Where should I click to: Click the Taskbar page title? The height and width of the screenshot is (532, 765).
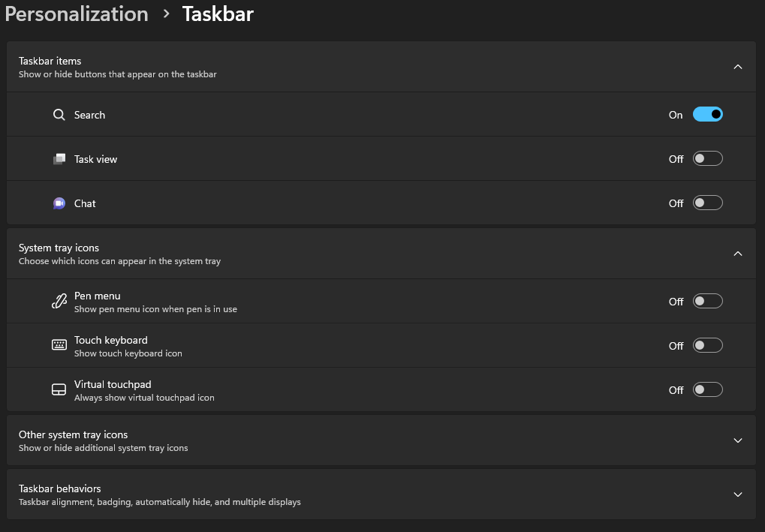click(218, 14)
